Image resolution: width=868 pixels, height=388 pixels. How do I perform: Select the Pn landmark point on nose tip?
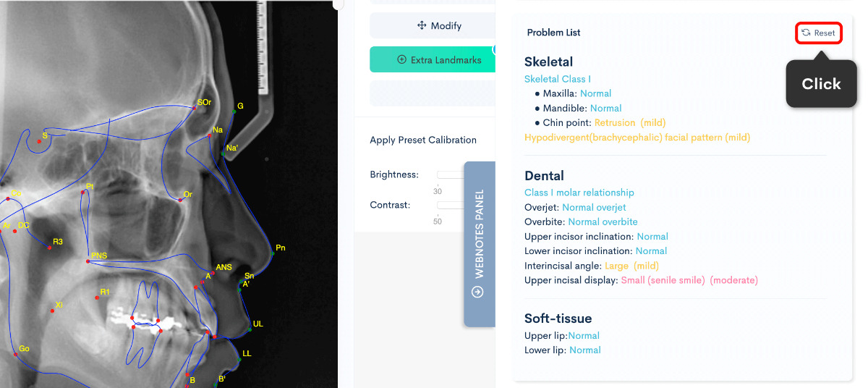pyautogui.click(x=272, y=253)
